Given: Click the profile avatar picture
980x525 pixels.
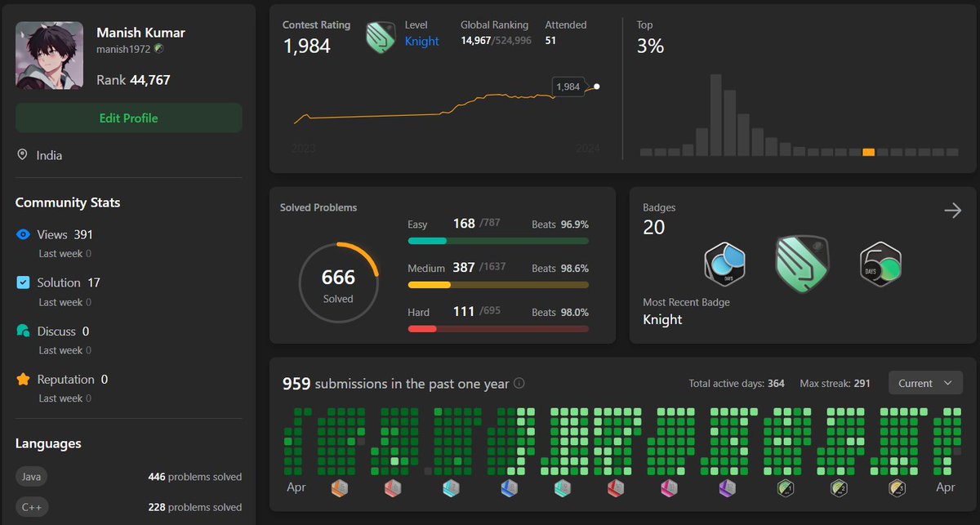Looking at the screenshot, I should coord(49,56).
